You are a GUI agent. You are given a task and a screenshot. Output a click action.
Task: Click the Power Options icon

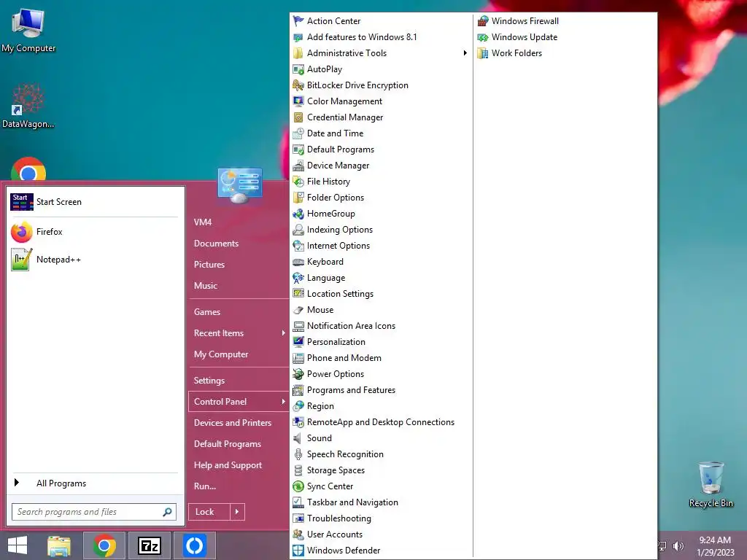coord(298,374)
